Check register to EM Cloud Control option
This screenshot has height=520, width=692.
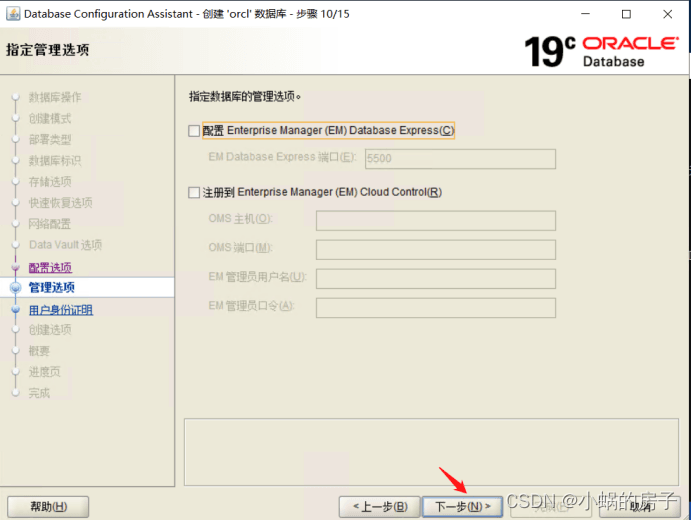[194, 192]
